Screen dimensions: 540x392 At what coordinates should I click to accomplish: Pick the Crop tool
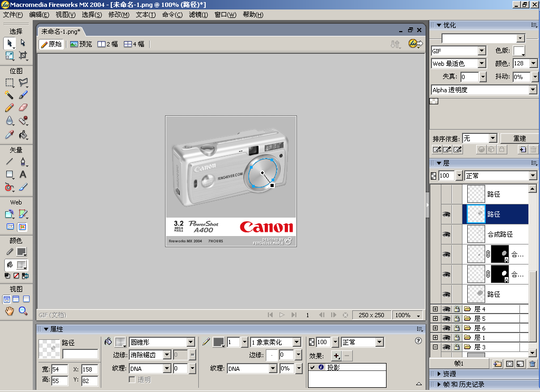pyautogui.click(x=23, y=55)
